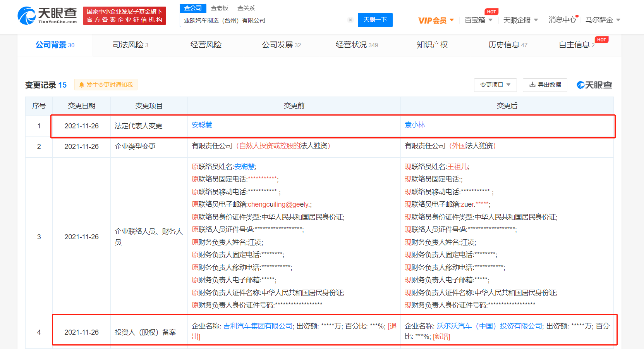The height and width of the screenshot is (349, 644).
Task: Select original email chengcuiling@geely text
Action: click(279, 204)
